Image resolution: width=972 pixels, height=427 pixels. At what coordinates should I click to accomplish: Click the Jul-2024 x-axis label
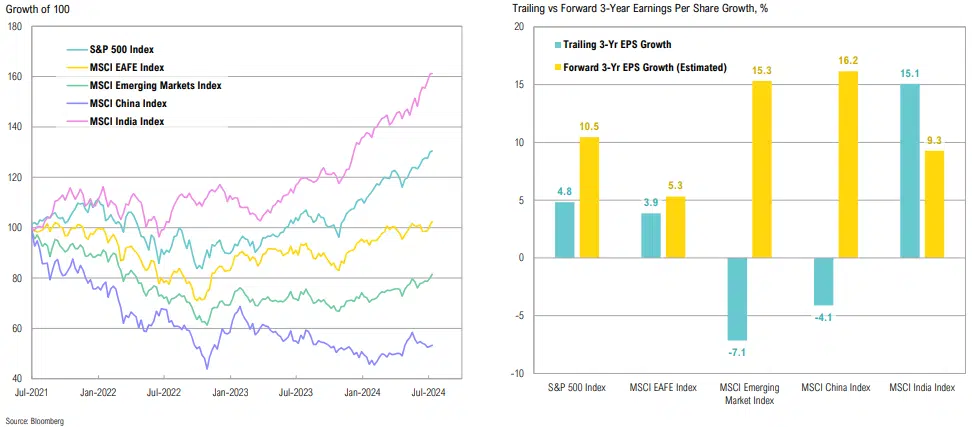pyautogui.click(x=428, y=392)
